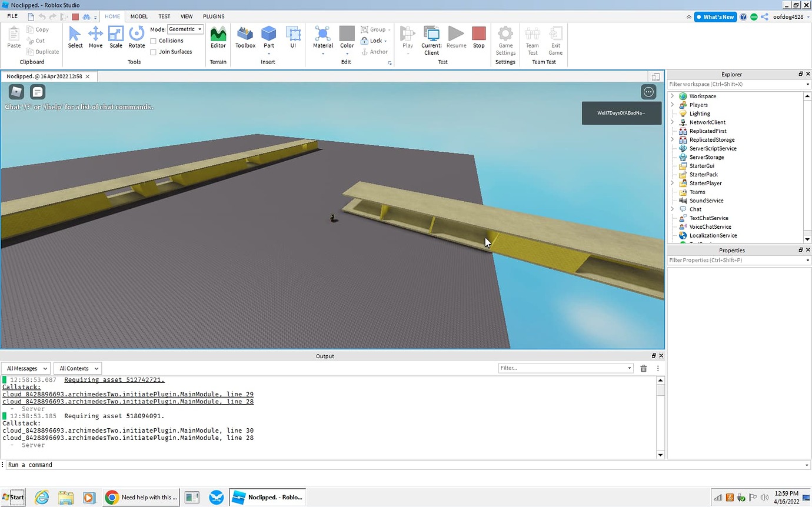
Task: Switch to the MODEL ribbon tab
Action: point(139,16)
